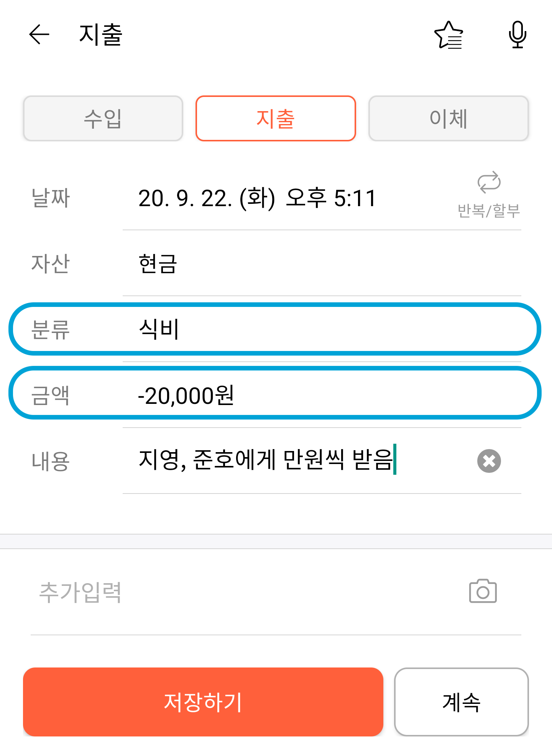The width and height of the screenshot is (552, 756).
Task: Tap the 지출 page title
Action: 101,34
